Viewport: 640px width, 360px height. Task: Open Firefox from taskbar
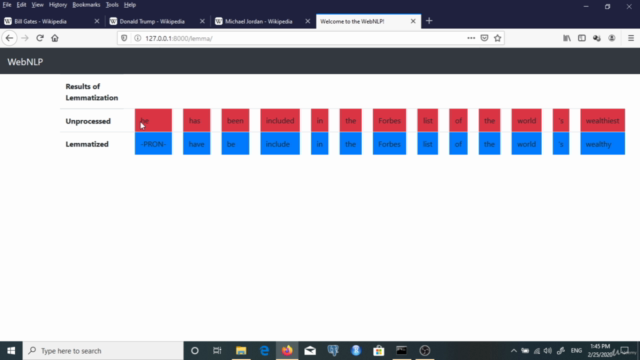pyautogui.click(x=287, y=351)
